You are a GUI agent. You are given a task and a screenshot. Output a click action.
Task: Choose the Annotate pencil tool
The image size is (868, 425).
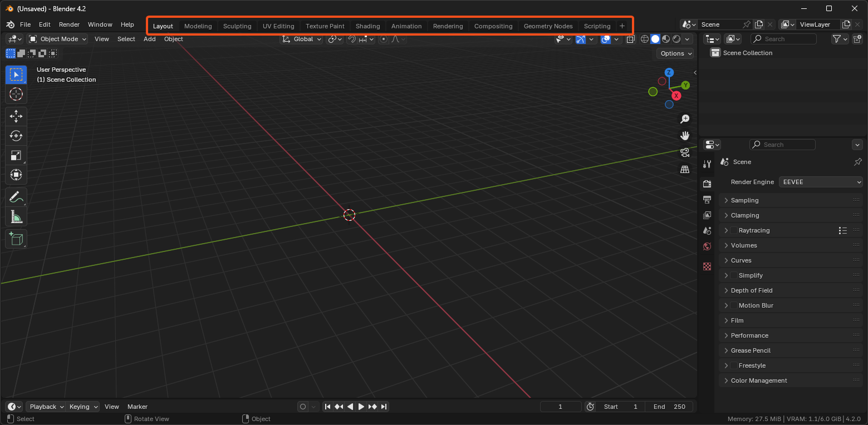click(x=16, y=197)
